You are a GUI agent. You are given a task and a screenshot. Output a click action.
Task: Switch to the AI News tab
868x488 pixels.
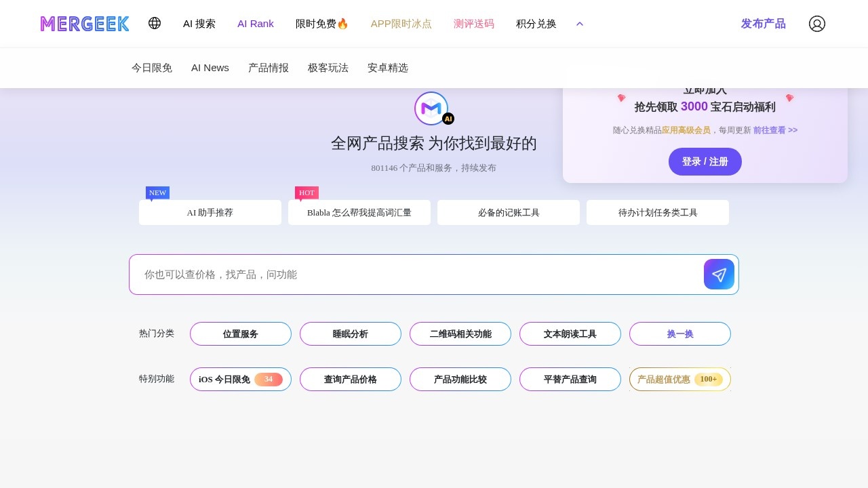[x=210, y=68]
